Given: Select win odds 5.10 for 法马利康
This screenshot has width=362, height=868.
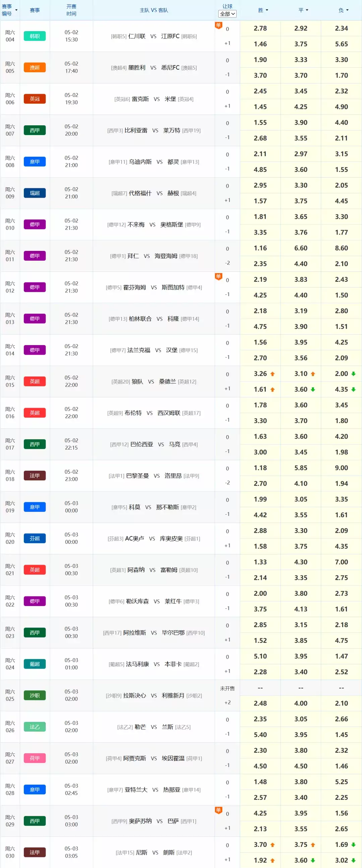Looking at the screenshot, I should (260, 656).
